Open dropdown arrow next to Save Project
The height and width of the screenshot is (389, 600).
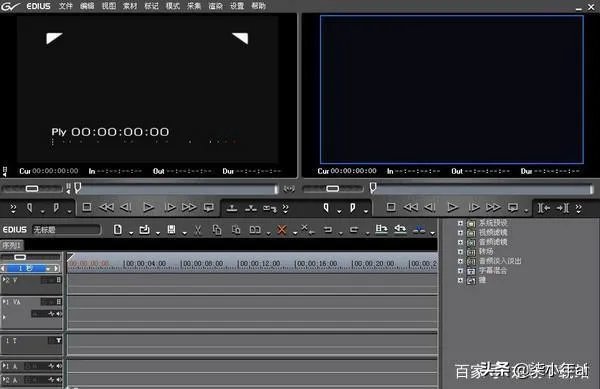(x=184, y=233)
